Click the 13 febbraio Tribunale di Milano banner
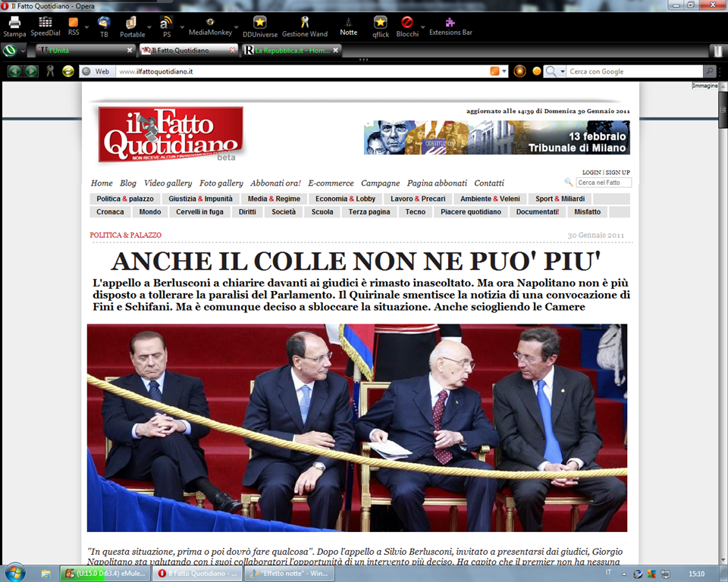 point(497,137)
